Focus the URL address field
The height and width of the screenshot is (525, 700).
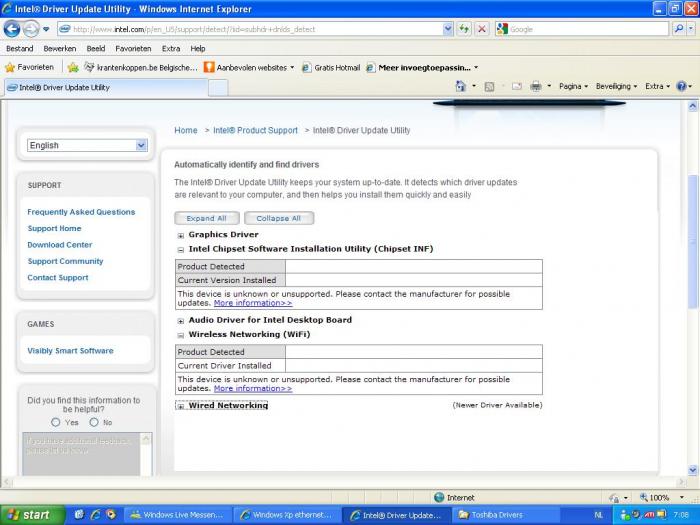250,29
